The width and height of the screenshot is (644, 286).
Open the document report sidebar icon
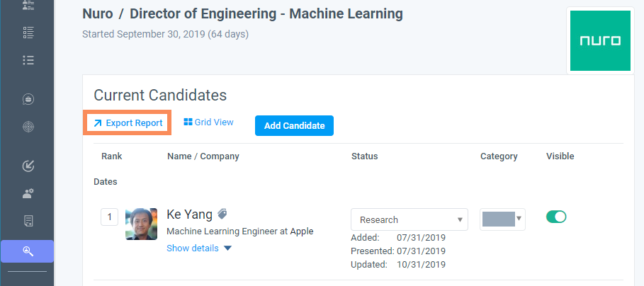coord(28,221)
